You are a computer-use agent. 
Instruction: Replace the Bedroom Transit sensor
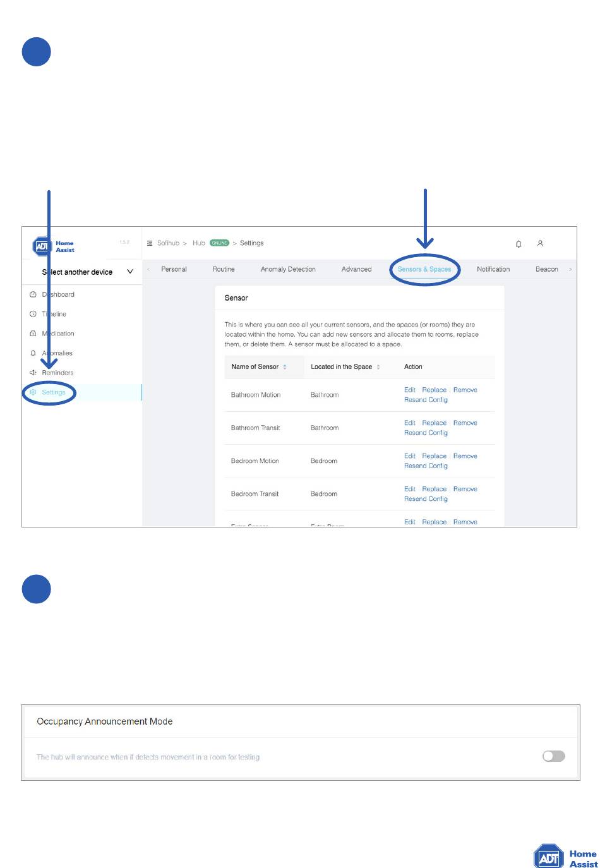pos(435,489)
